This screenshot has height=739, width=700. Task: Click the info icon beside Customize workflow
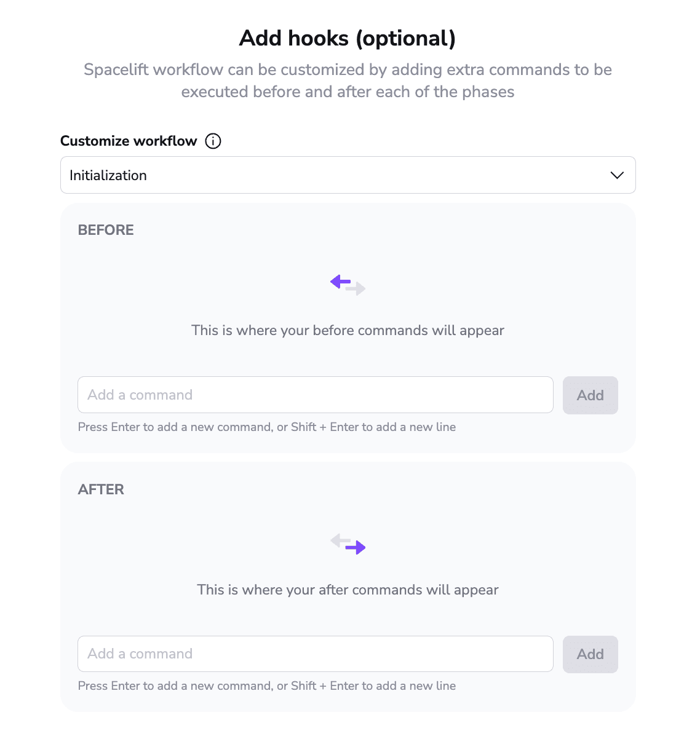pyautogui.click(x=213, y=141)
